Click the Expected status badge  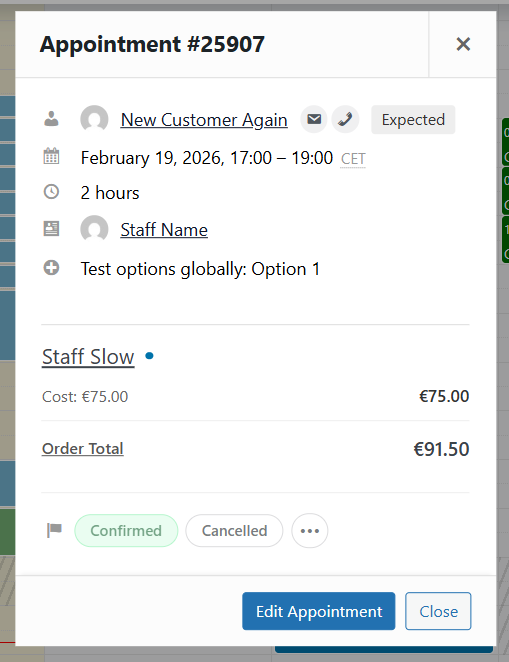(x=413, y=119)
